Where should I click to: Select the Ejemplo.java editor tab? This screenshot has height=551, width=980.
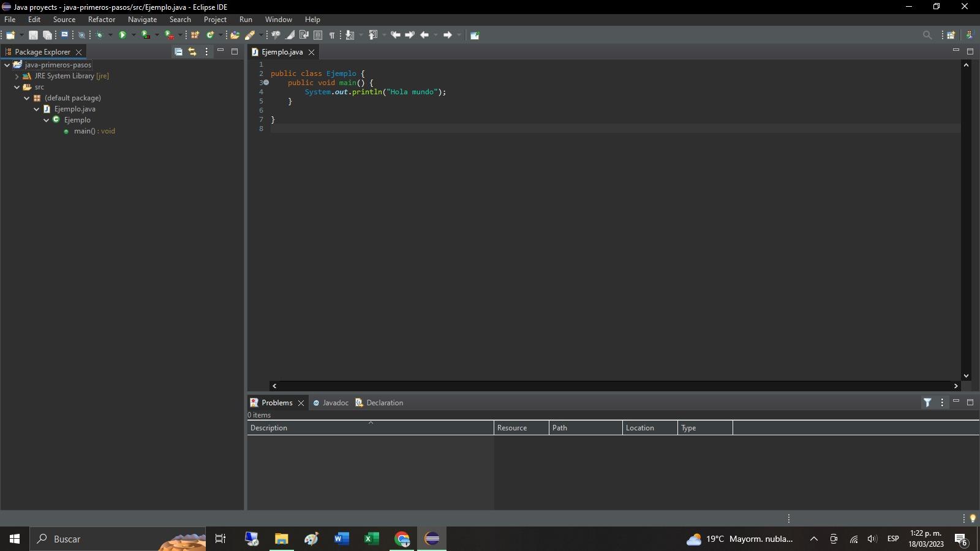click(x=282, y=52)
